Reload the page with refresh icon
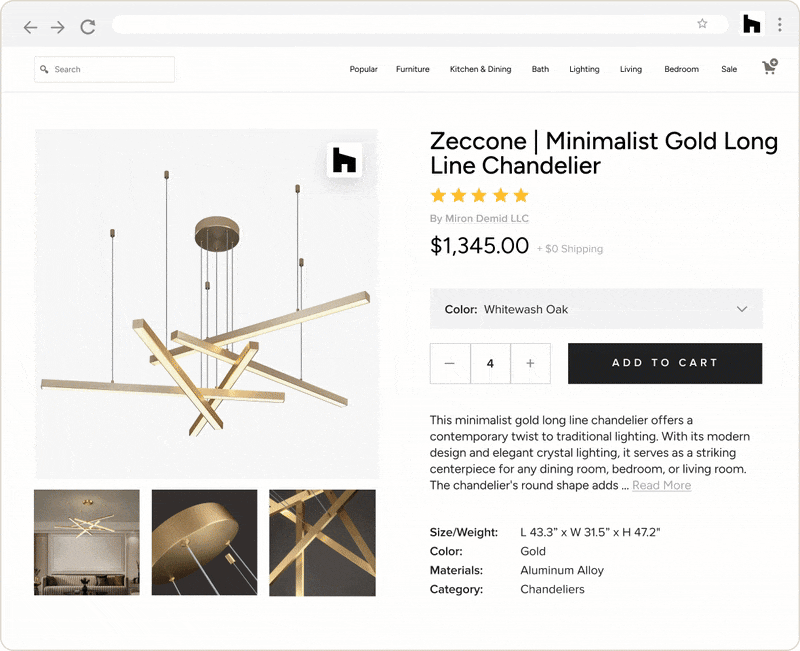The image size is (800, 651). coord(88,27)
